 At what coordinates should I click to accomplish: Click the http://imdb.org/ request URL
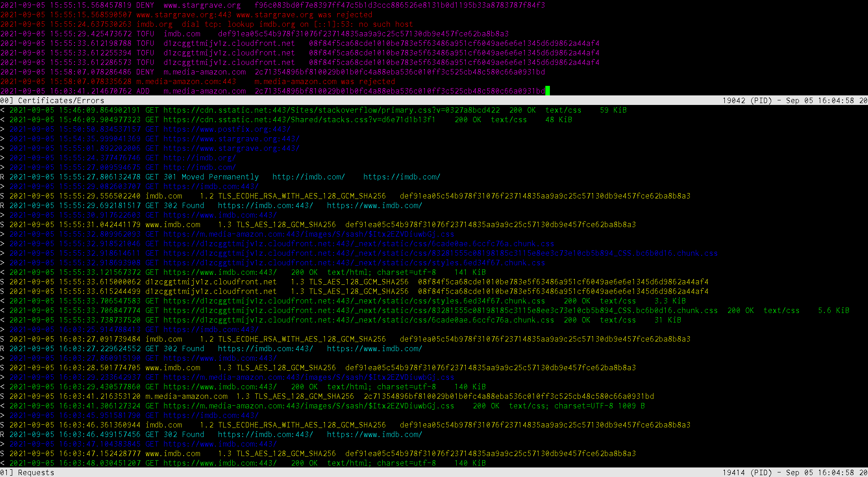pyautogui.click(x=200, y=158)
